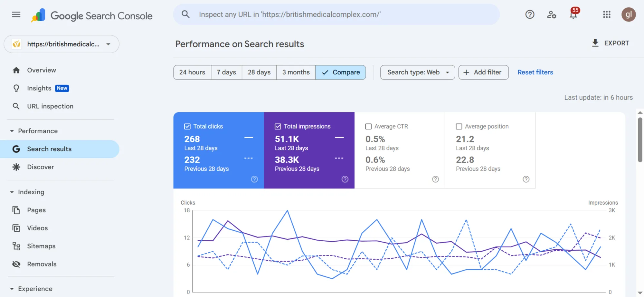Click the Average position help icon
This screenshot has width=644, height=297.
click(526, 179)
